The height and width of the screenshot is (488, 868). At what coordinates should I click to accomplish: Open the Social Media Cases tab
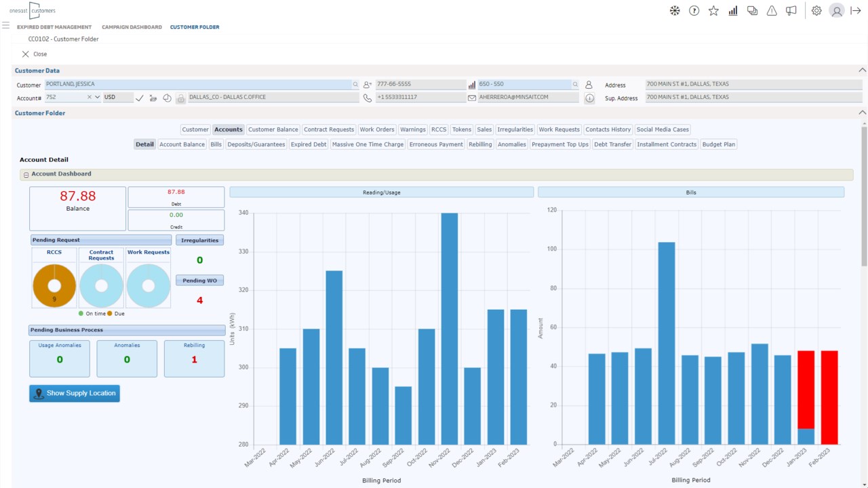click(x=663, y=129)
